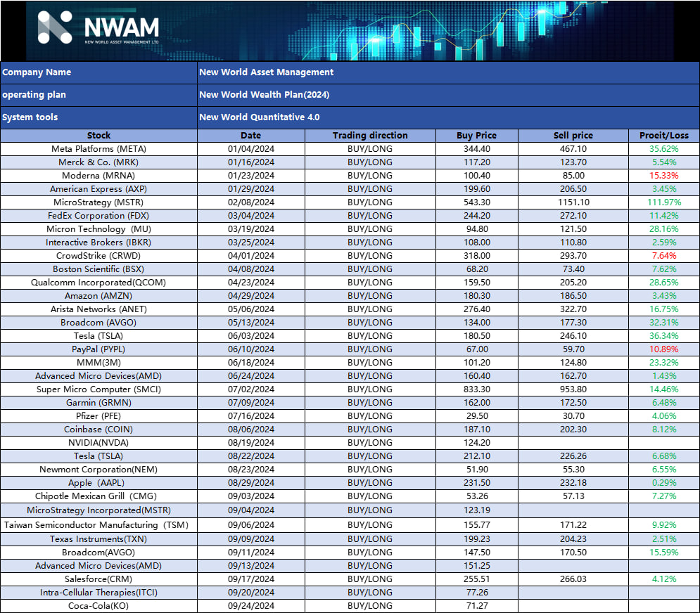
Task: Select the 'Super Micro Computer (SMCI)' cell
Action: [x=98, y=389]
